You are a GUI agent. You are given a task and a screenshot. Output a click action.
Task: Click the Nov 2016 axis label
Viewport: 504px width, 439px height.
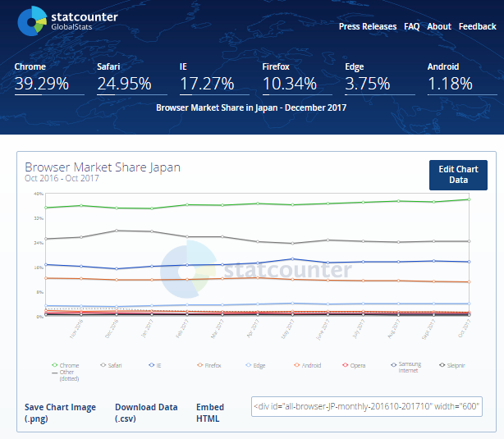click(x=76, y=328)
